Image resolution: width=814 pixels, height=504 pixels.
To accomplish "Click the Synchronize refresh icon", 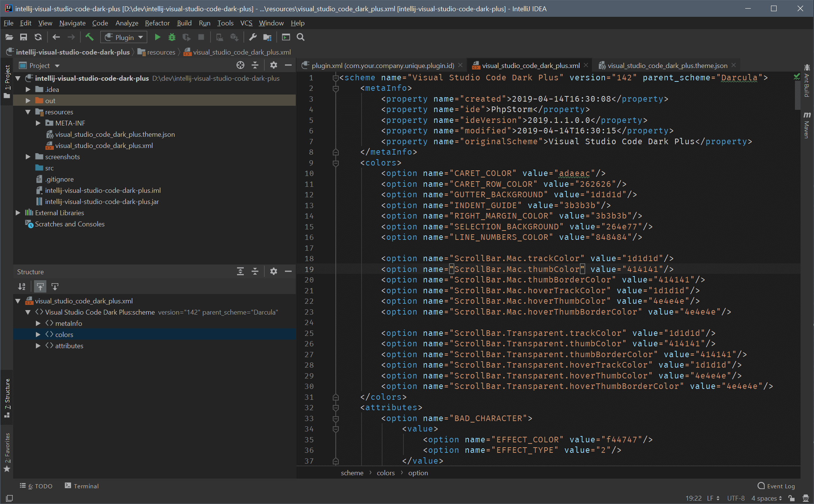I will [38, 37].
